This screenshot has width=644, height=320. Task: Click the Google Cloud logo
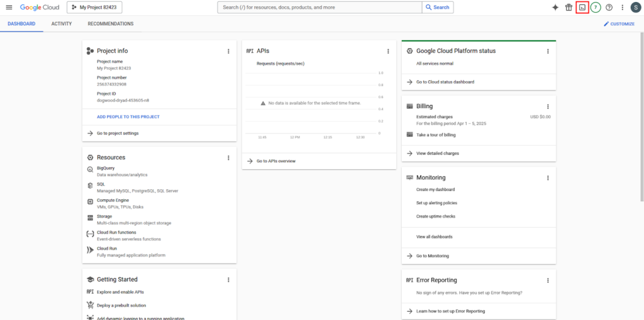coord(40,8)
